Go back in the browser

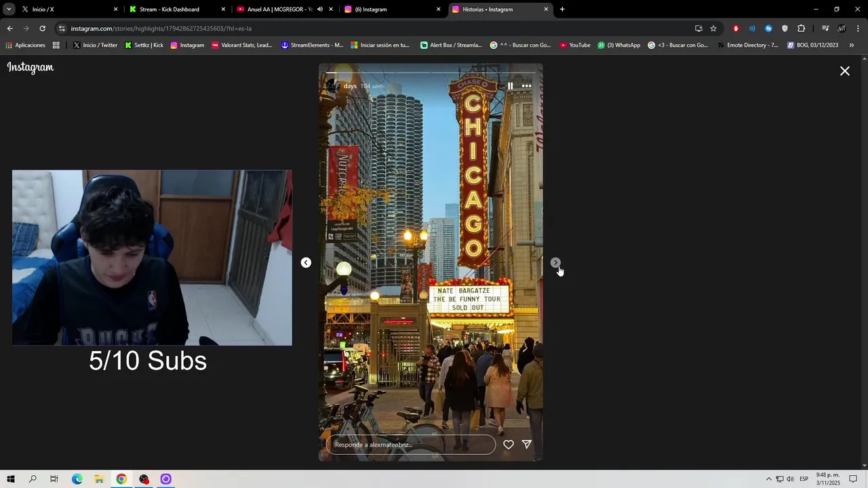pyautogui.click(x=9, y=28)
